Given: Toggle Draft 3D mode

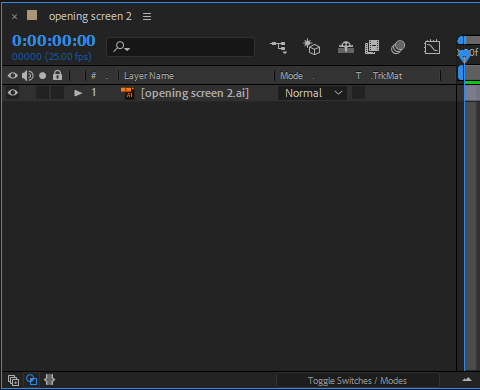Looking at the screenshot, I should [x=312, y=47].
